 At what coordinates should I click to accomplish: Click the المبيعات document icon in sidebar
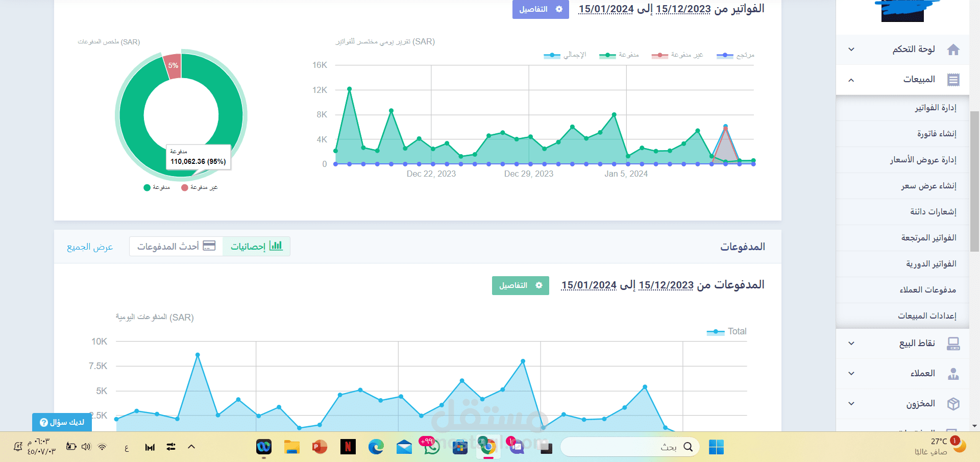953,80
